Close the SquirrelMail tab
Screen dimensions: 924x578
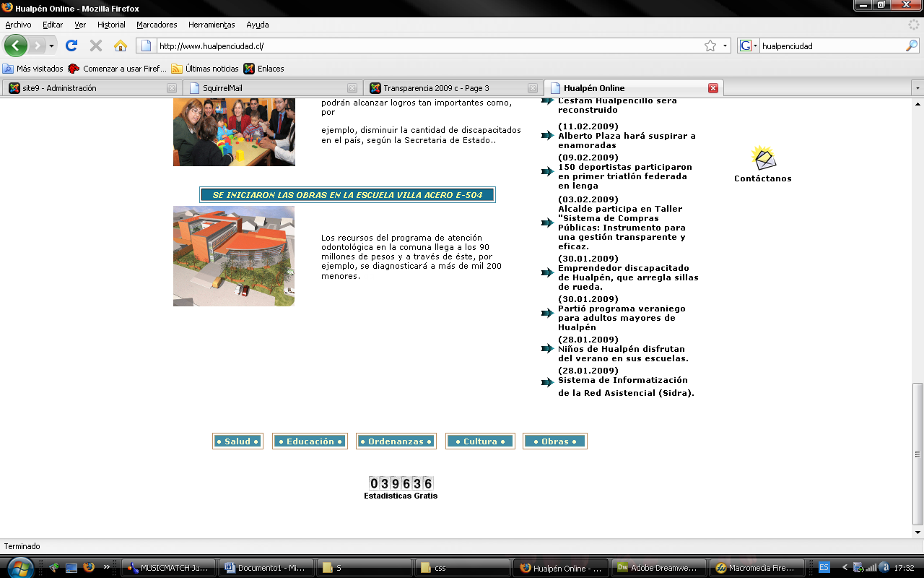tap(352, 88)
